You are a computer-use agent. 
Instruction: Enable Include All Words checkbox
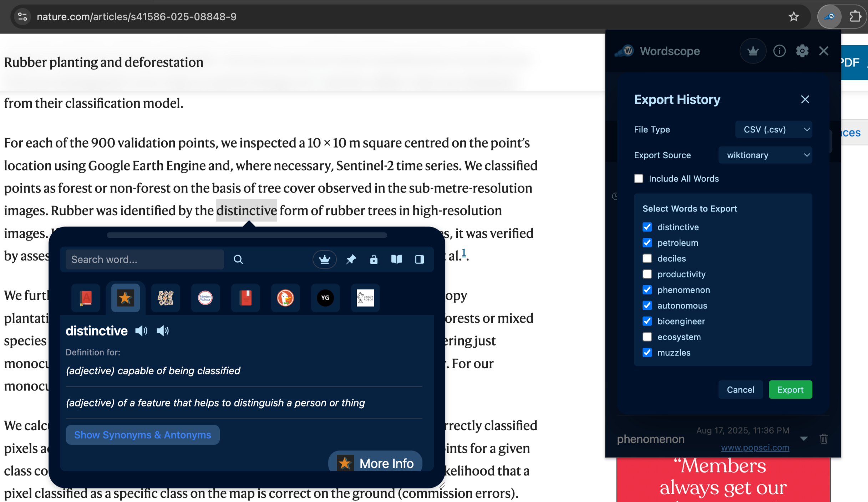[639, 179]
